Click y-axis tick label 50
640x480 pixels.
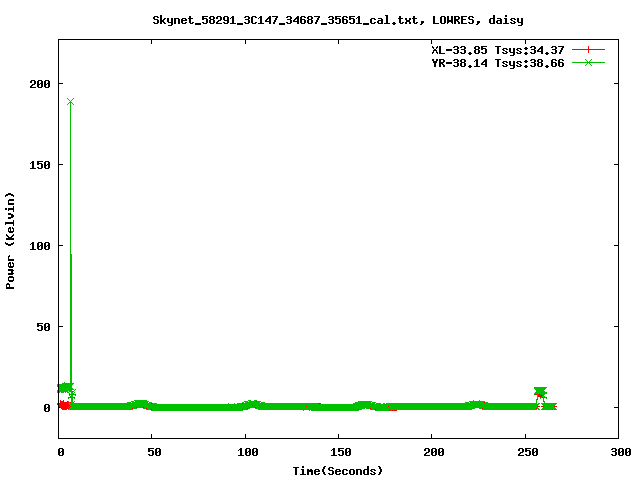[43, 327]
